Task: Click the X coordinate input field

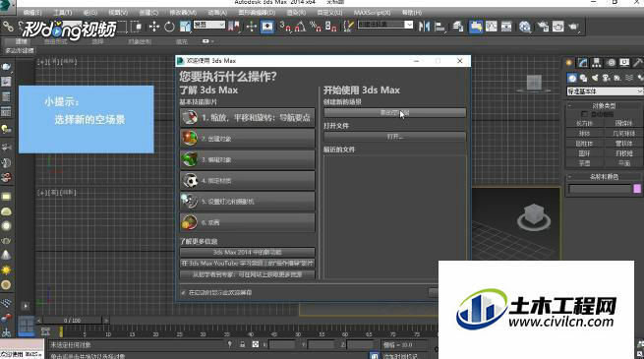Action: (282, 345)
